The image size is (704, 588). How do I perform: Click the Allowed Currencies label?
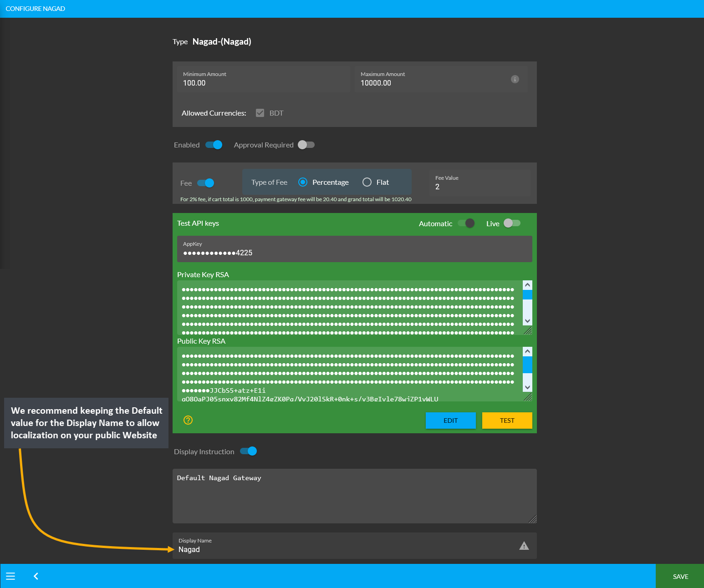pos(214,113)
